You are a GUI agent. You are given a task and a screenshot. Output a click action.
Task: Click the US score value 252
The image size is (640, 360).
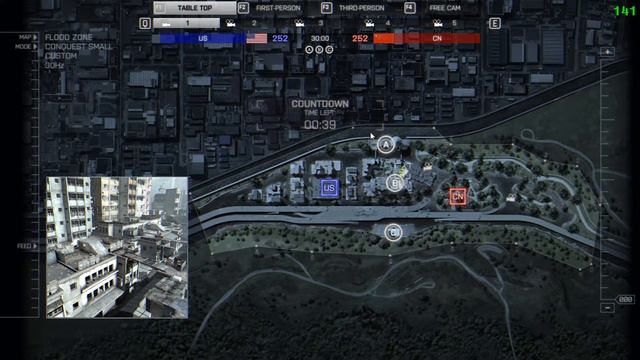pyautogui.click(x=280, y=38)
